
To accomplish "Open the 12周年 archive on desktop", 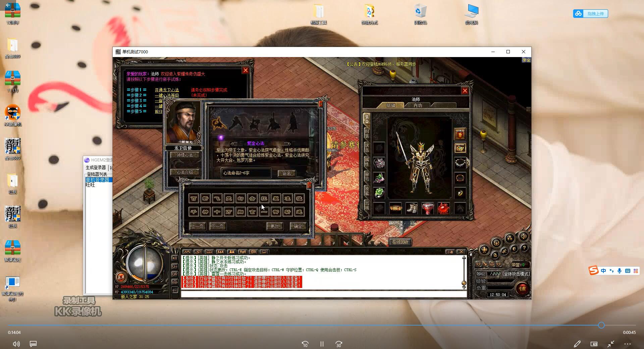I will [x=13, y=13].
